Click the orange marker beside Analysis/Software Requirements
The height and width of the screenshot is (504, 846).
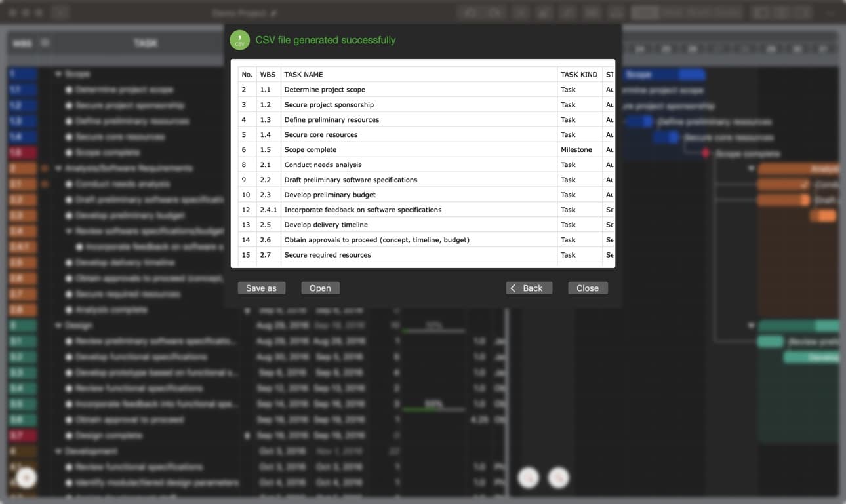coord(45,168)
